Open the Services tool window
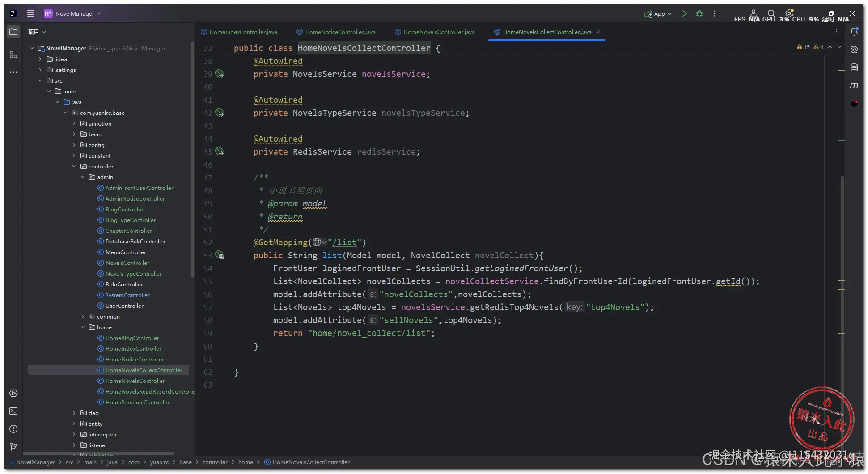Screen dimensions: 868x474 coord(13,393)
